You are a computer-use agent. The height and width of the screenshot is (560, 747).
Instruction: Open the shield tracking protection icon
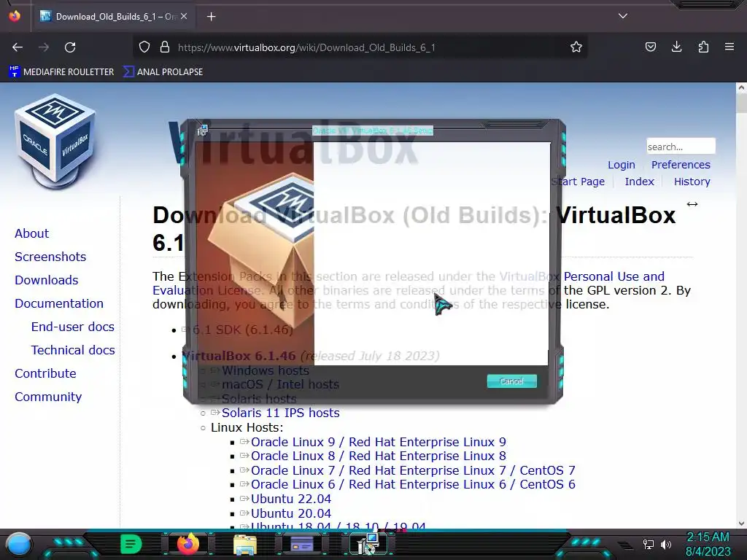pyautogui.click(x=144, y=47)
